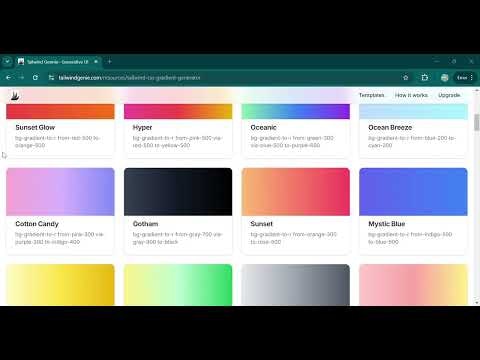Copy Oceanic gradient class code text

click(292, 142)
